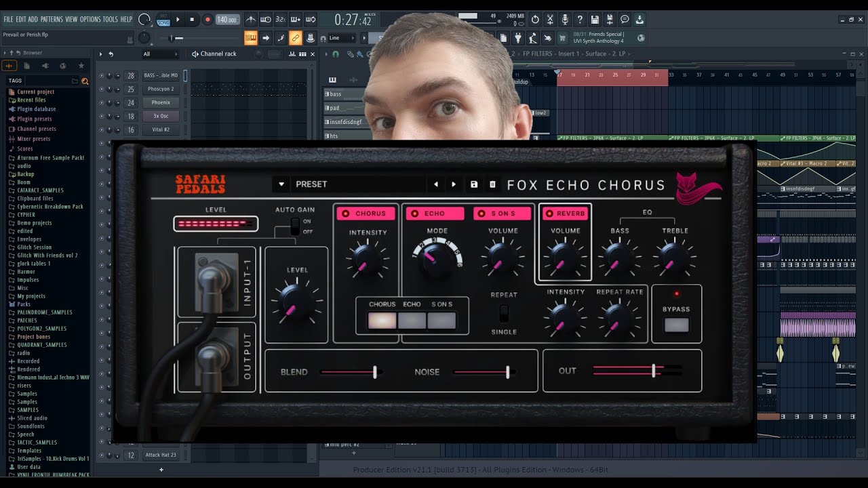Click the plugin picker plug icon
The height and width of the screenshot is (488, 868).
(x=518, y=38)
